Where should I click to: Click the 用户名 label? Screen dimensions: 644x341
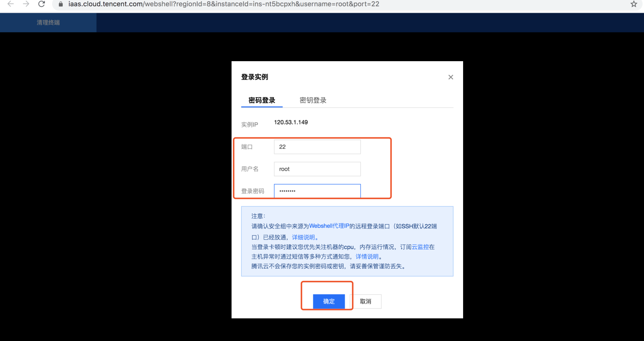[250, 169]
